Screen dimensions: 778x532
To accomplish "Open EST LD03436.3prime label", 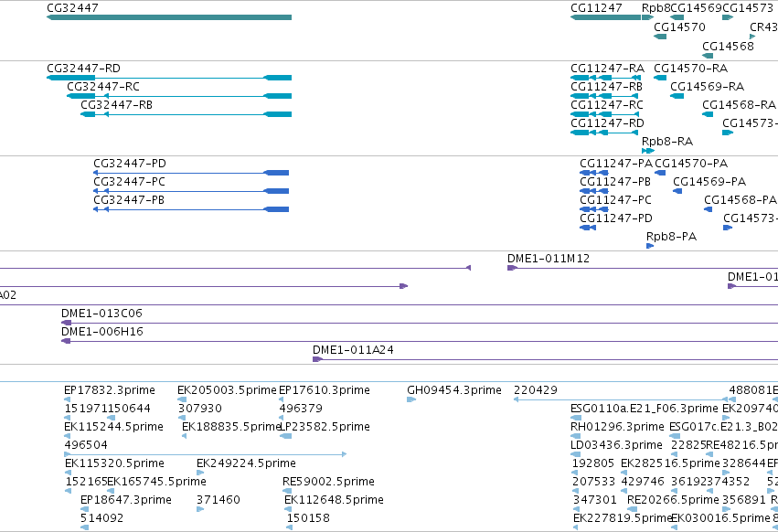I will point(616,445).
